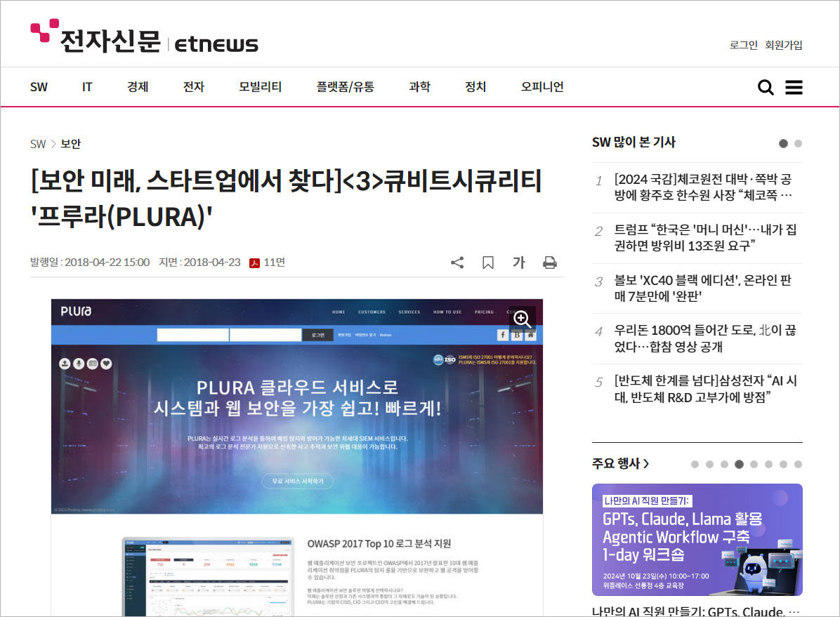Expand the 주요 행사 section heading

pyautogui.click(x=620, y=463)
